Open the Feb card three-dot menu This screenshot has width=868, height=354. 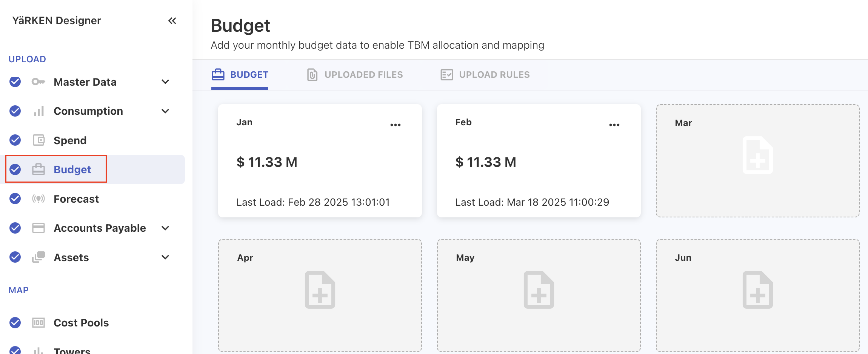614,125
